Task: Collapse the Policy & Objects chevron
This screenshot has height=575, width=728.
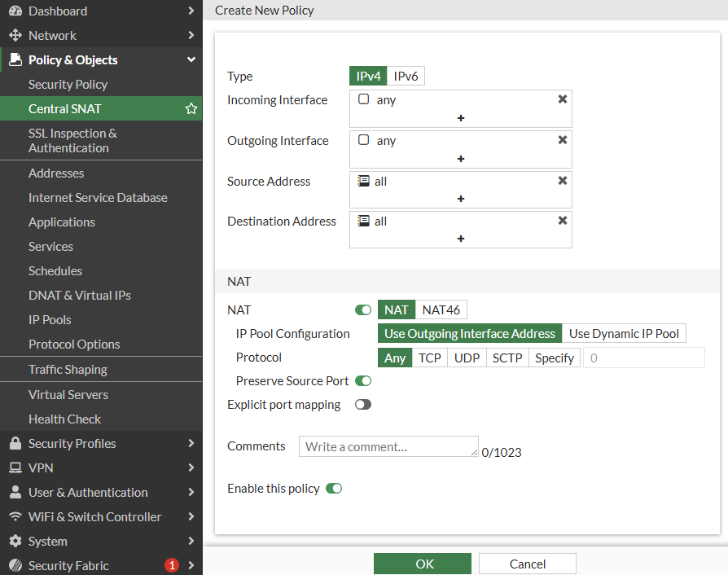Action: [x=191, y=59]
